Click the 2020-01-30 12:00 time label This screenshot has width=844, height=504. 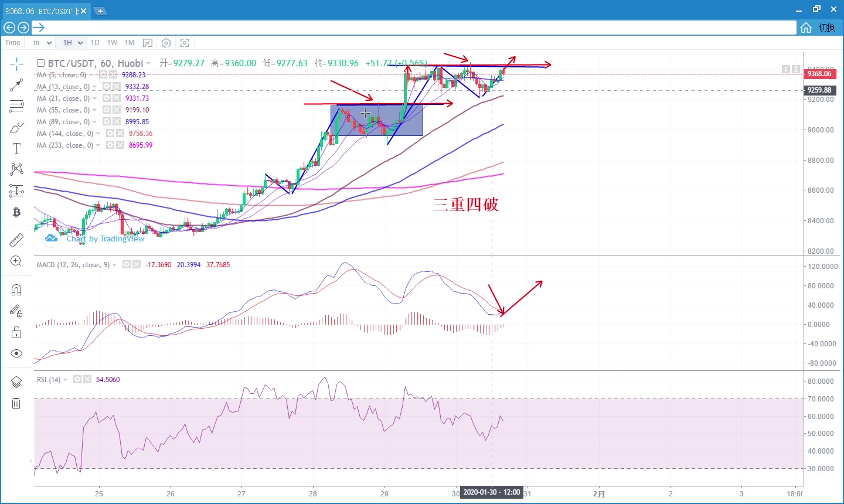[x=492, y=492]
